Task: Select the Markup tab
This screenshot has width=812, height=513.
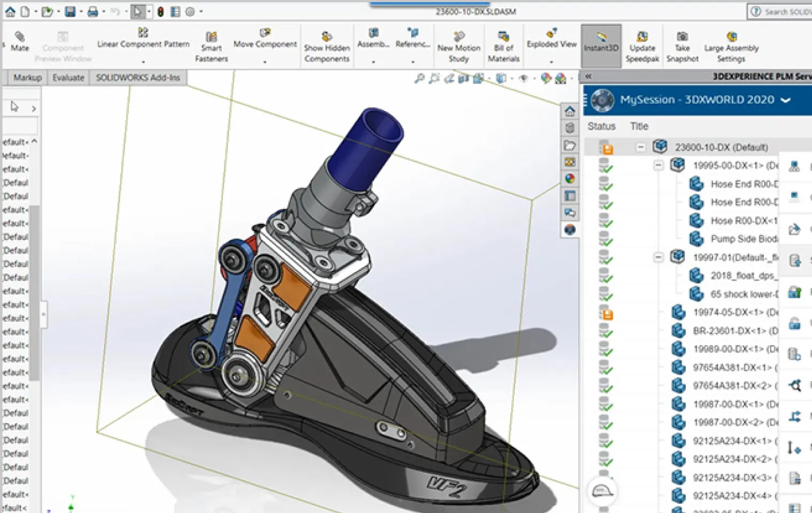Action: 27,77
